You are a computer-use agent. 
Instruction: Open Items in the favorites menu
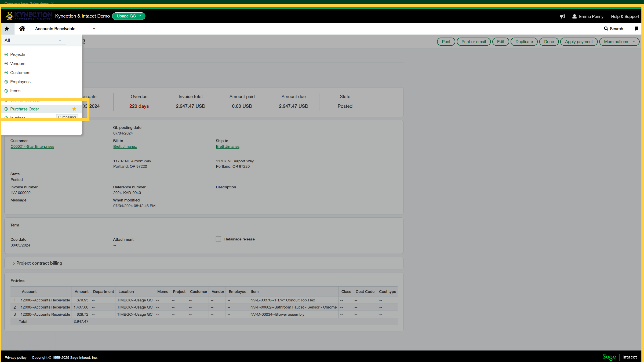click(x=15, y=91)
